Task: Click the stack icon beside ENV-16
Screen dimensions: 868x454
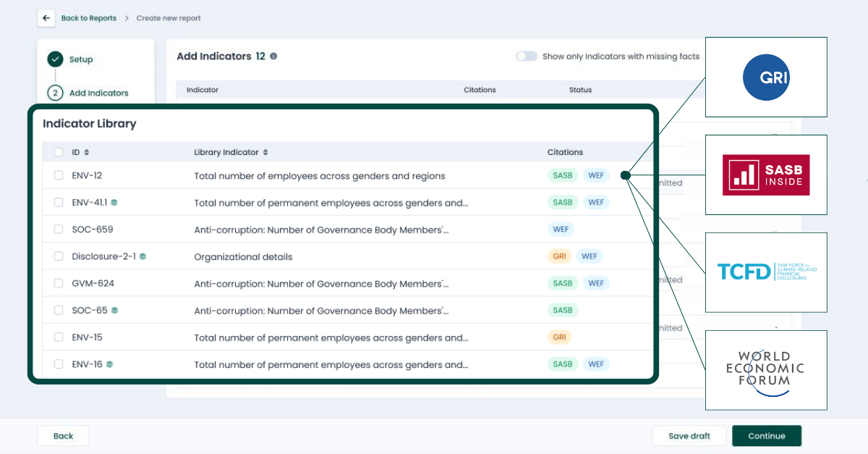Action: 109,364
